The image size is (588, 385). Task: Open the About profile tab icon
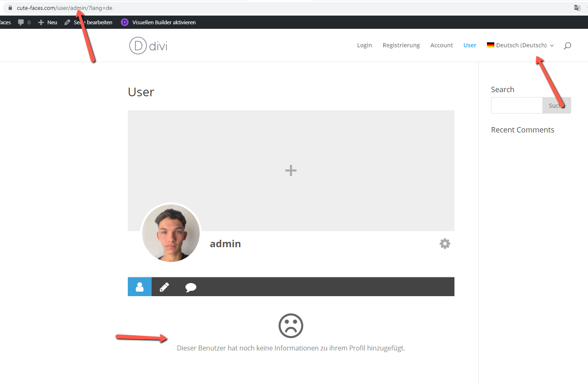point(140,287)
